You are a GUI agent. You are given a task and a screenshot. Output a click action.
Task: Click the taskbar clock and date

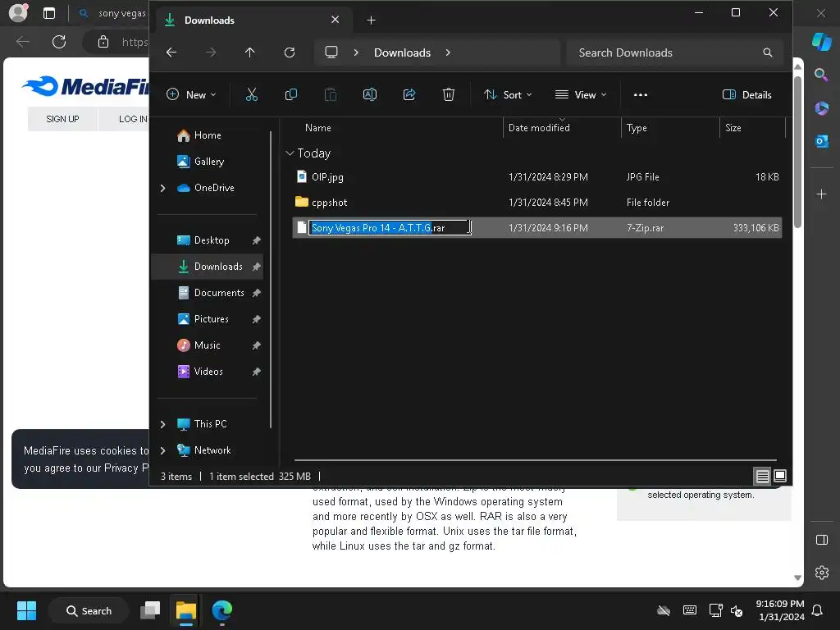click(x=780, y=610)
